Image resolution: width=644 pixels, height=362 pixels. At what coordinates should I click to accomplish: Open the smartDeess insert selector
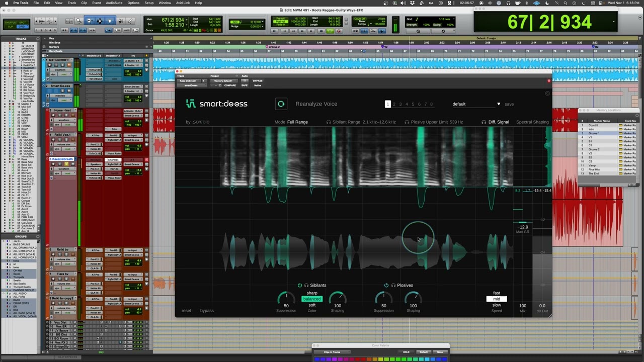(x=191, y=85)
